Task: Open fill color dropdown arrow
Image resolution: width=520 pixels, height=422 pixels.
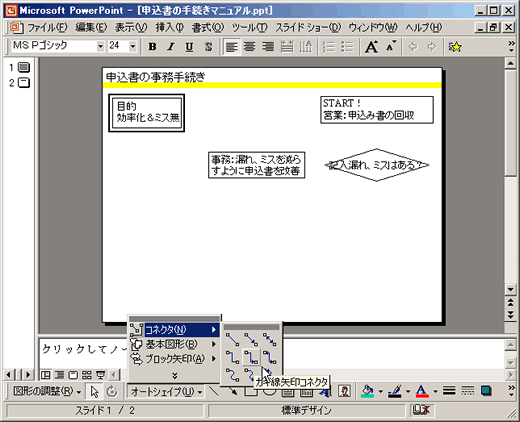Action: click(381, 392)
